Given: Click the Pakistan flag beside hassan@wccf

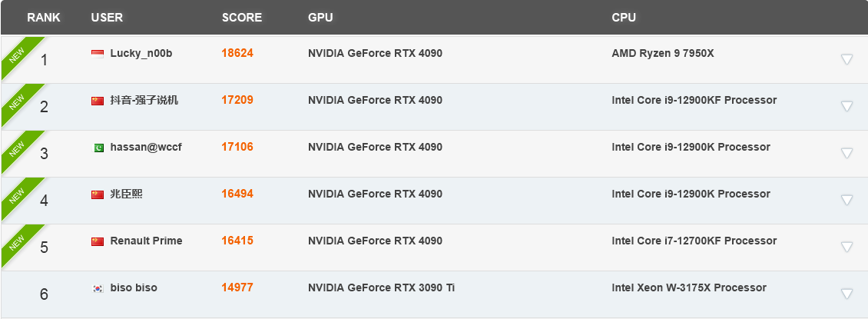Looking at the screenshot, I should point(98,148).
